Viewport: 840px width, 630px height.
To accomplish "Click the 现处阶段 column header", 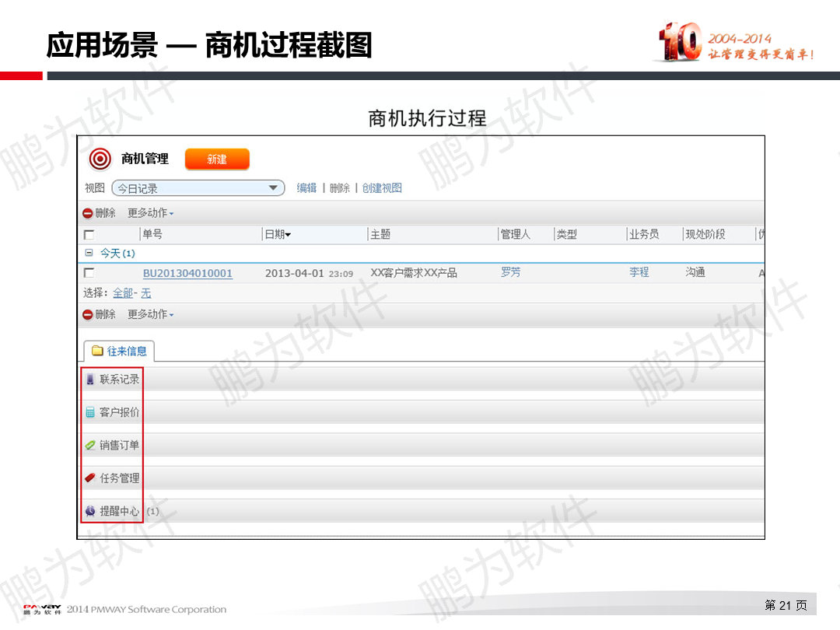I will 705,234.
